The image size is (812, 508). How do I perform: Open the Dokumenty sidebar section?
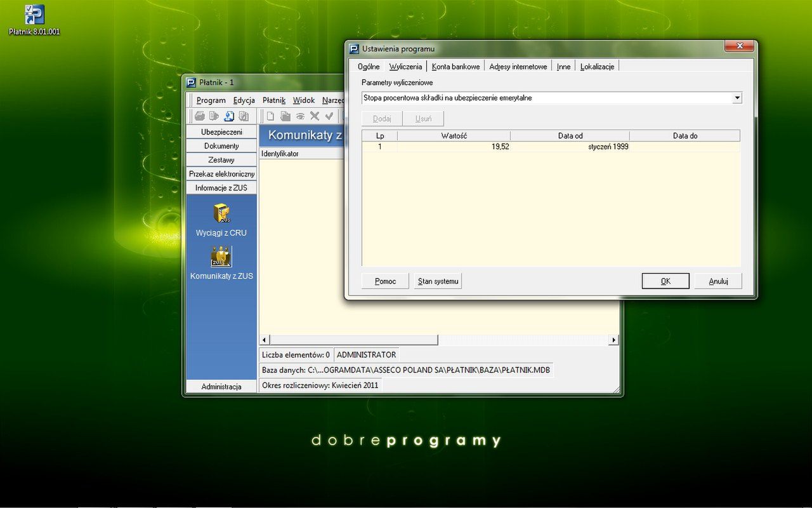[221, 146]
